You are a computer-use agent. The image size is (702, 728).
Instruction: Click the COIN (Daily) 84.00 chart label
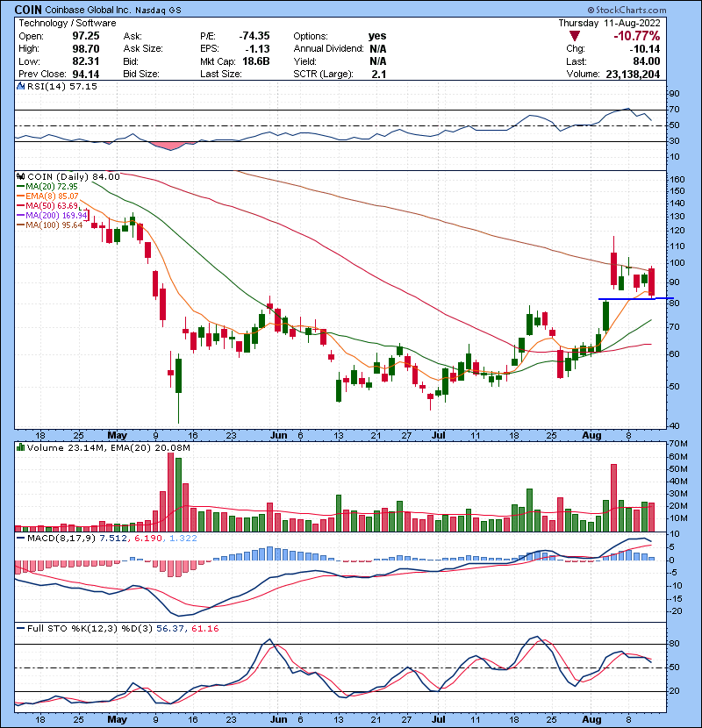[74, 177]
